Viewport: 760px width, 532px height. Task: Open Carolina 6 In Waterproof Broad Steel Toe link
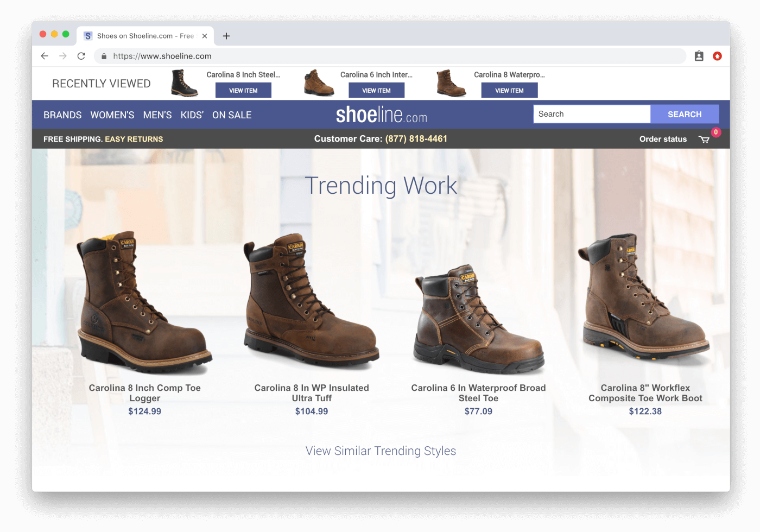coord(478,393)
